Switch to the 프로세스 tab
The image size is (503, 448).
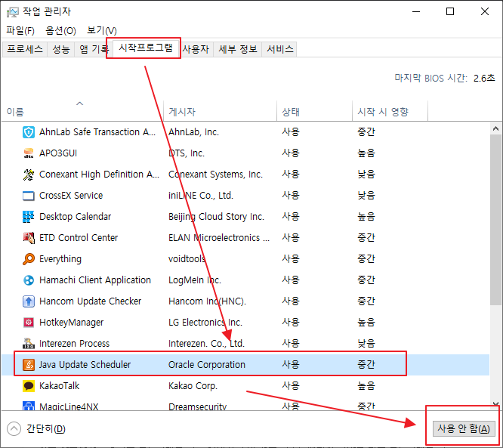(x=25, y=49)
